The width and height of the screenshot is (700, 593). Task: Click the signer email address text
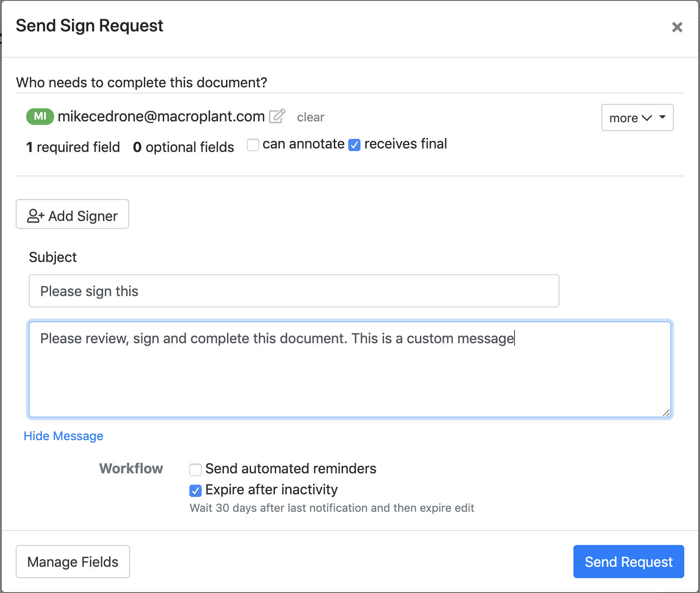click(x=161, y=116)
